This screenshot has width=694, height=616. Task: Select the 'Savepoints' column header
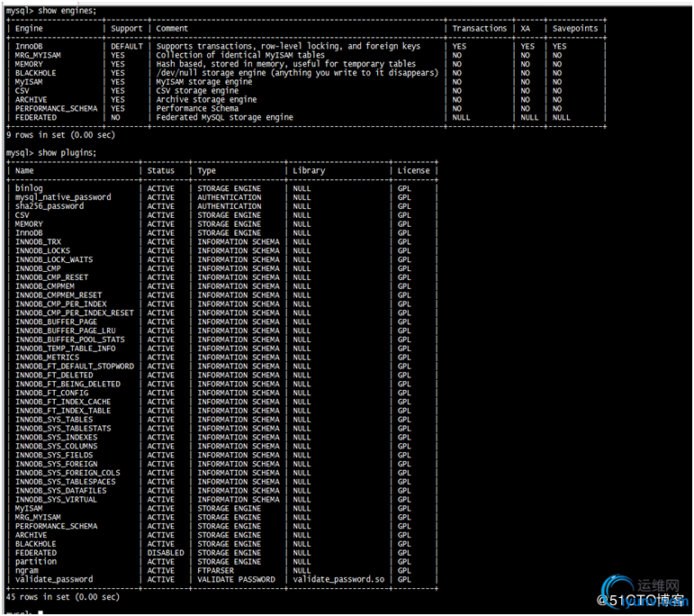click(575, 28)
